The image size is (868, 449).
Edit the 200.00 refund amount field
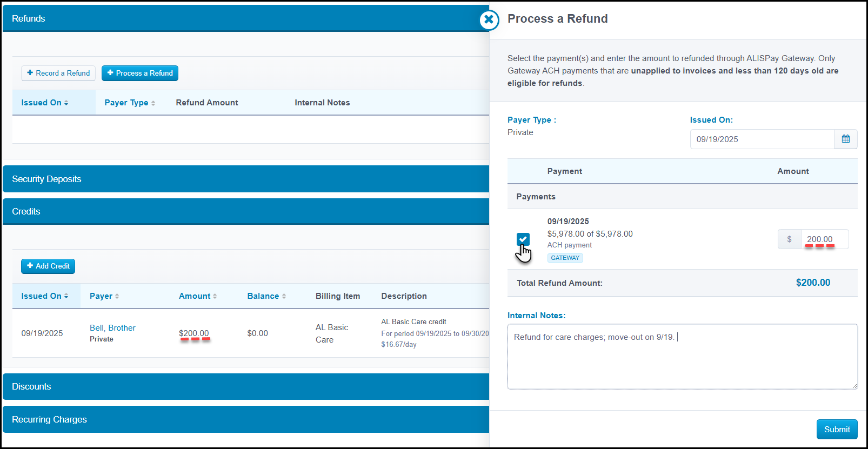point(825,239)
